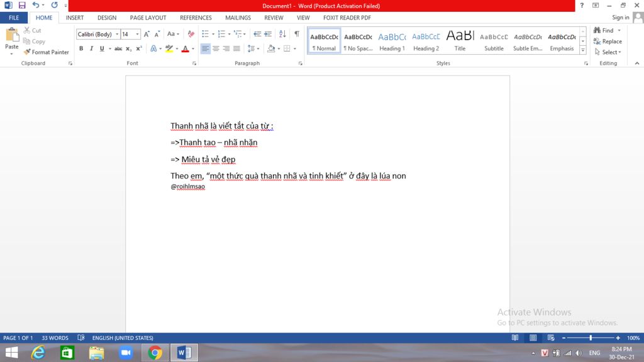Image resolution: width=644 pixels, height=362 pixels.
Task: Click Sign in at top right
Action: pyautogui.click(x=620, y=17)
